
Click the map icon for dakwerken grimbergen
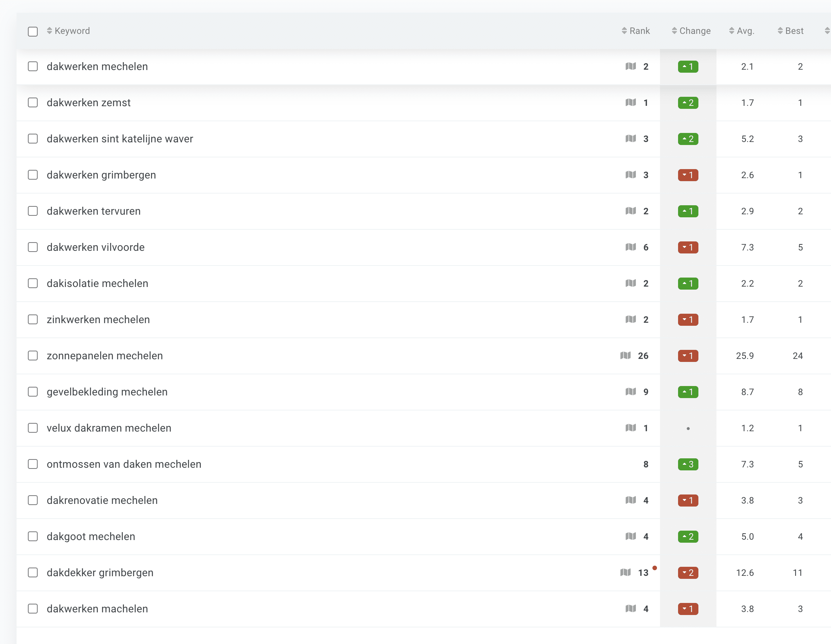coord(631,175)
